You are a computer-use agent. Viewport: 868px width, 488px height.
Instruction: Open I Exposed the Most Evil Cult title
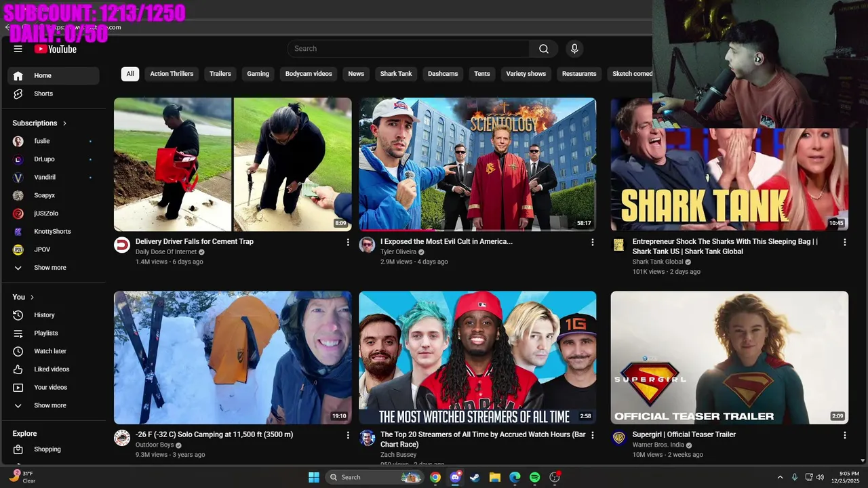point(446,241)
